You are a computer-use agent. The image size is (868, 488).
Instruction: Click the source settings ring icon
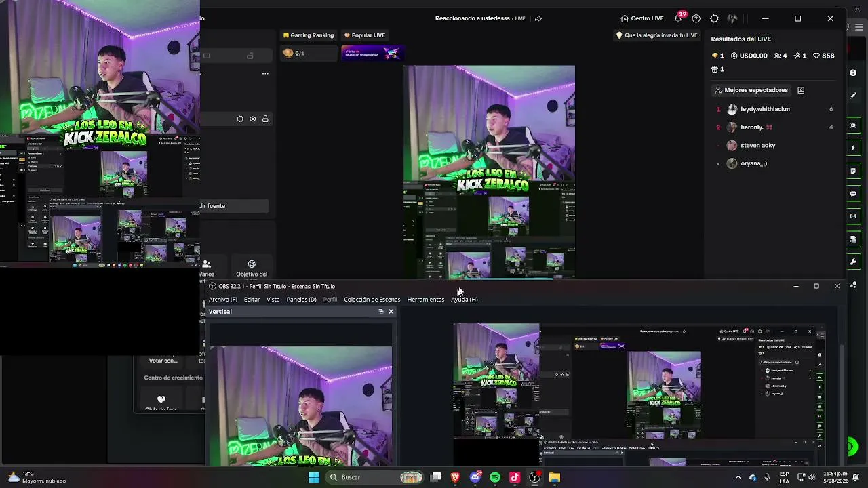[x=240, y=119]
